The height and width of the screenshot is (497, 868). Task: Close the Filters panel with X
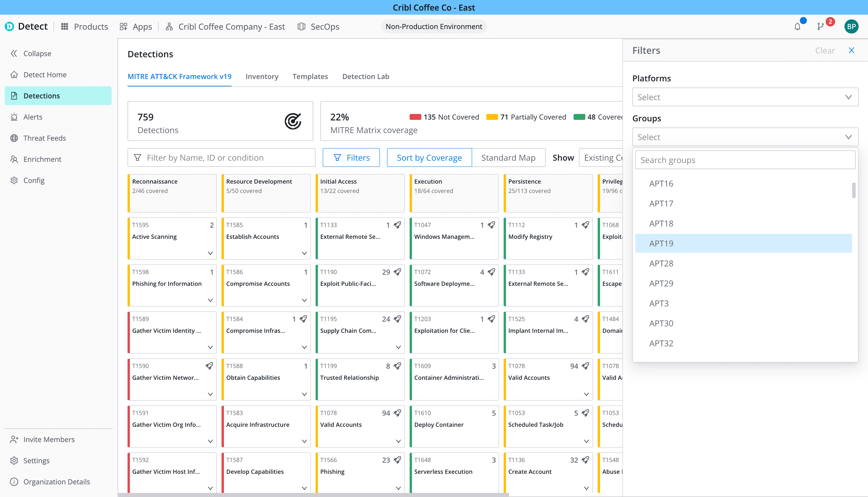point(851,50)
